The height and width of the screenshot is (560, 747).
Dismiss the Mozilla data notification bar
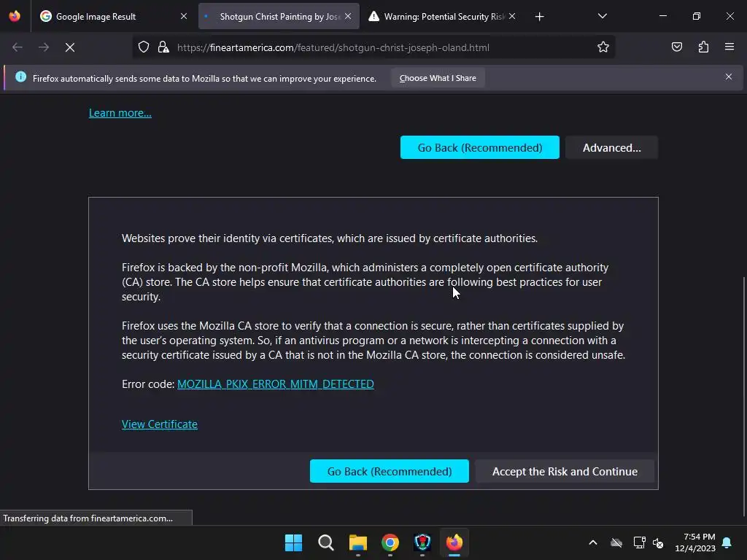[x=729, y=77]
